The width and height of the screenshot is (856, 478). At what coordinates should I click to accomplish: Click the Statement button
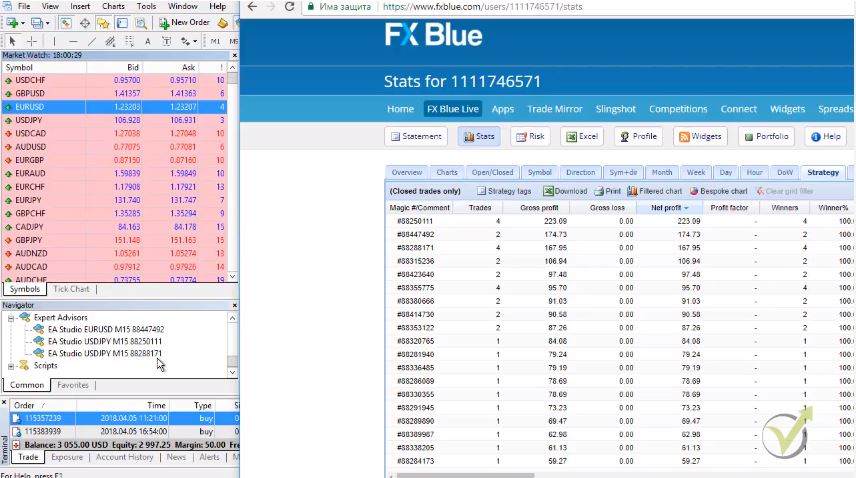416,136
